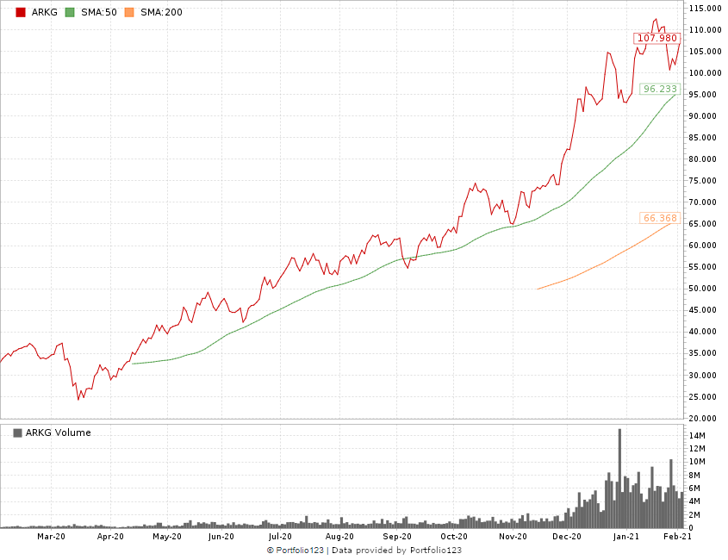Click the May-20 date axis label

coord(167,537)
